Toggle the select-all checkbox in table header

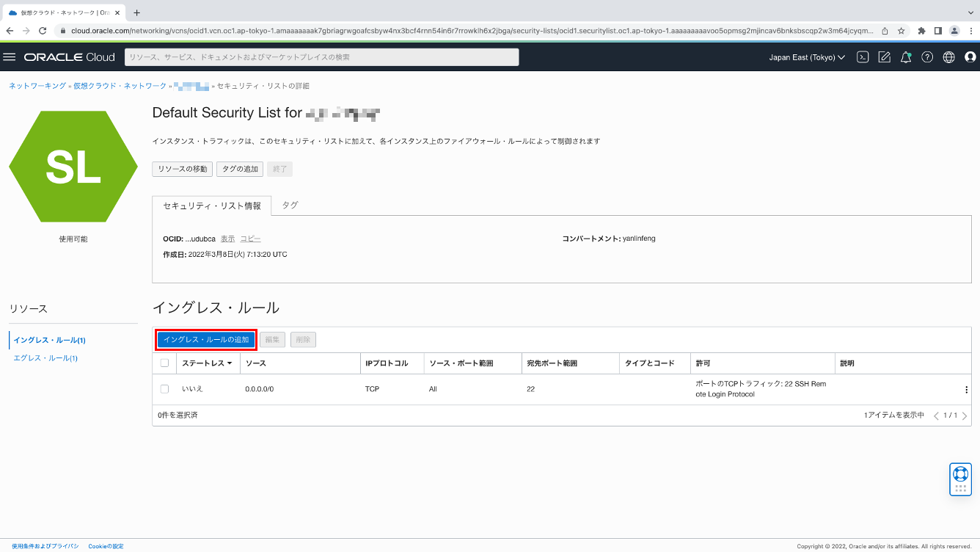point(164,363)
